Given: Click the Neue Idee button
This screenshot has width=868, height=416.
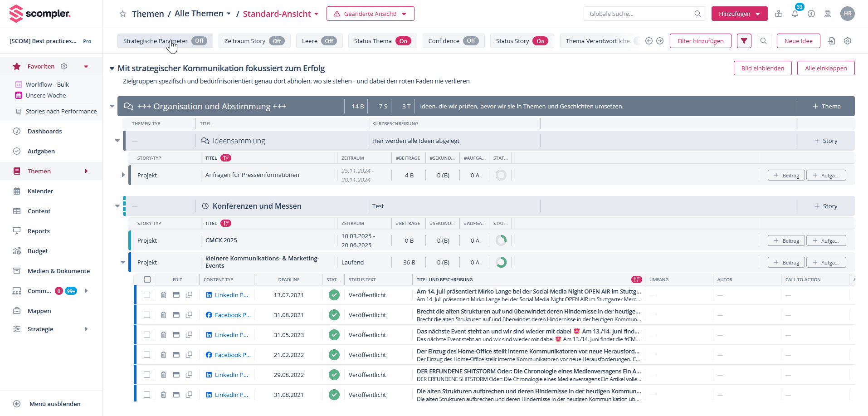Looking at the screenshot, I should (798, 41).
